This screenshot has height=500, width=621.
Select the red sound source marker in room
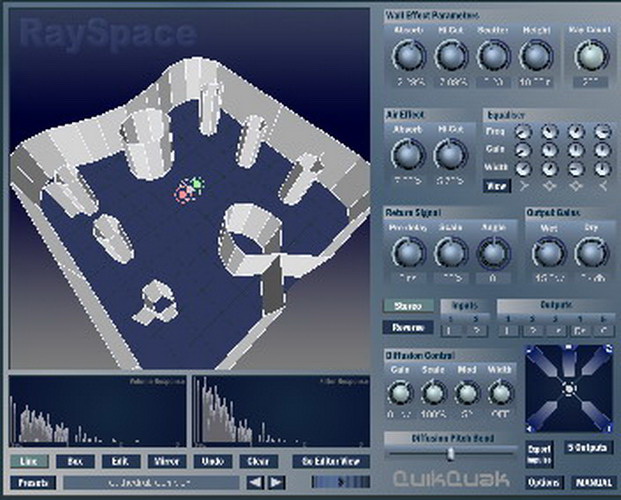pos(183,194)
